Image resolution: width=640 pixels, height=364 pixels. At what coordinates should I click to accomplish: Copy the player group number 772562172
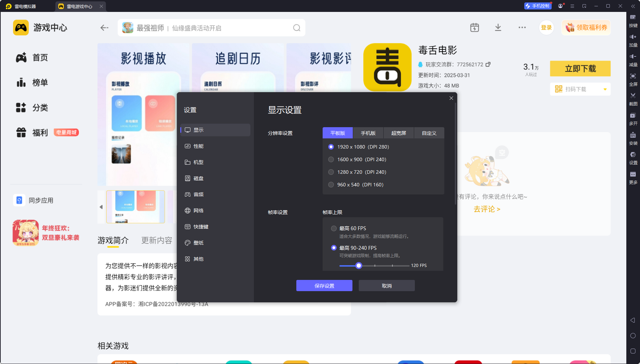point(488,64)
